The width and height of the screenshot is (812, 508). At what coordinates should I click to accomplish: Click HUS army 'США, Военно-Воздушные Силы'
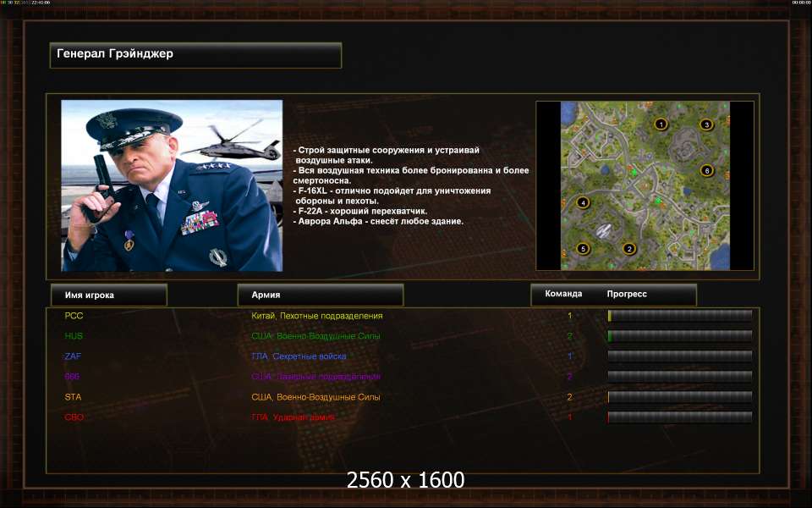point(315,336)
